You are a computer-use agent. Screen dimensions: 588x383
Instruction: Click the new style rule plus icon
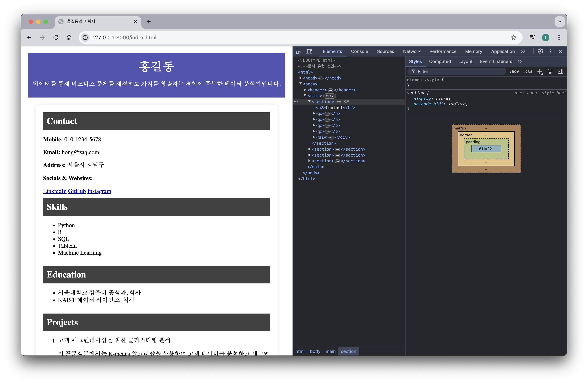(x=540, y=72)
